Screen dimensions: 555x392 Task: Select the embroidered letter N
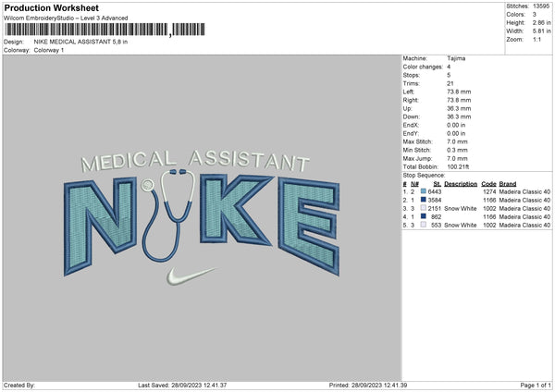pos(100,225)
